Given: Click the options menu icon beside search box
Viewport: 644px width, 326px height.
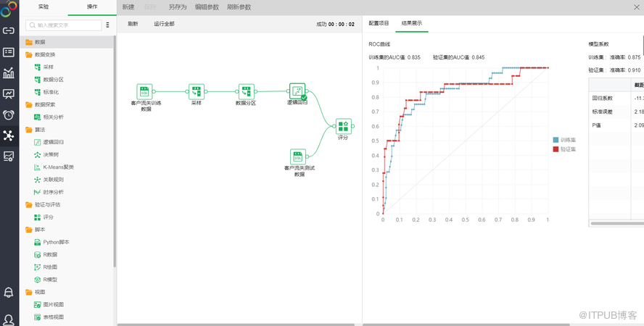Looking at the screenshot, I should (x=107, y=25).
